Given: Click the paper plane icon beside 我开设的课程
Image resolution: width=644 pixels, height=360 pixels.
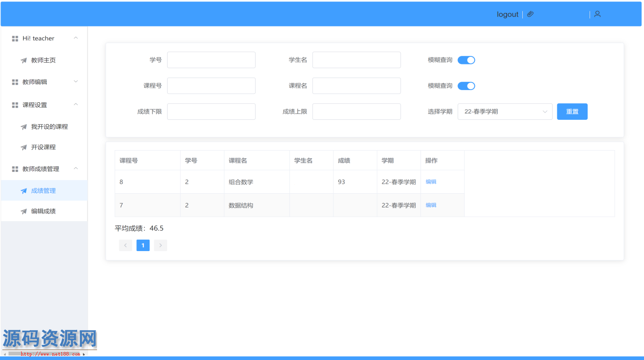Looking at the screenshot, I should coord(24,127).
